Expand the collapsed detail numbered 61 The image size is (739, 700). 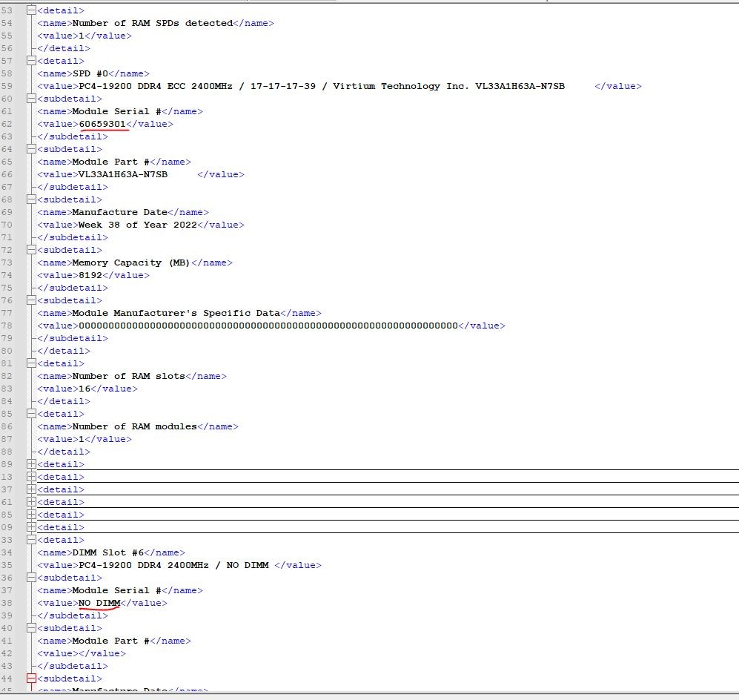[x=32, y=501]
